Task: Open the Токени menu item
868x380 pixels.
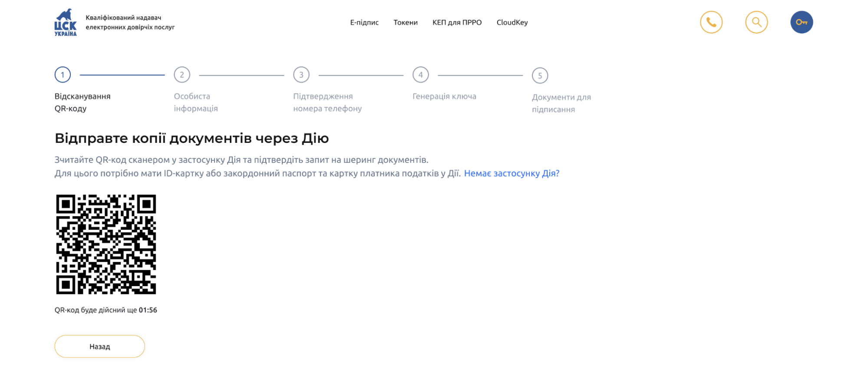Action: pos(406,23)
